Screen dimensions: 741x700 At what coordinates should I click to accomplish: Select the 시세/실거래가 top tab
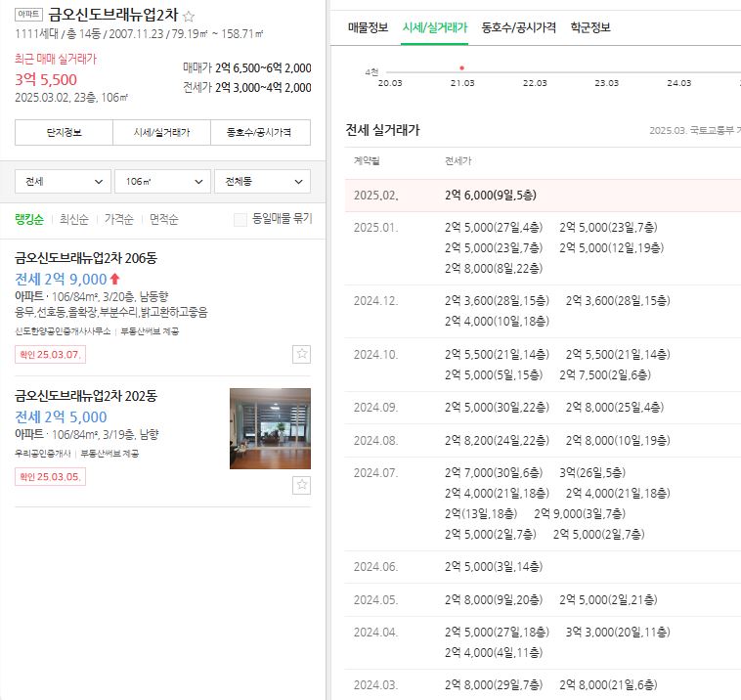pos(434,27)
